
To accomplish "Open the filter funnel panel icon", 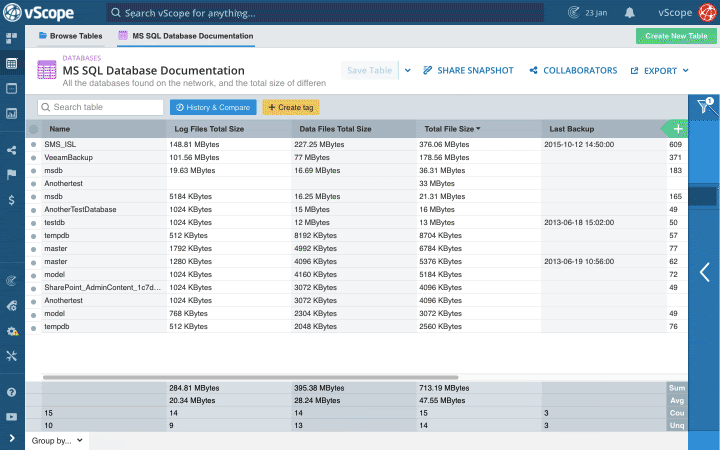I will [x=704, y=106].
